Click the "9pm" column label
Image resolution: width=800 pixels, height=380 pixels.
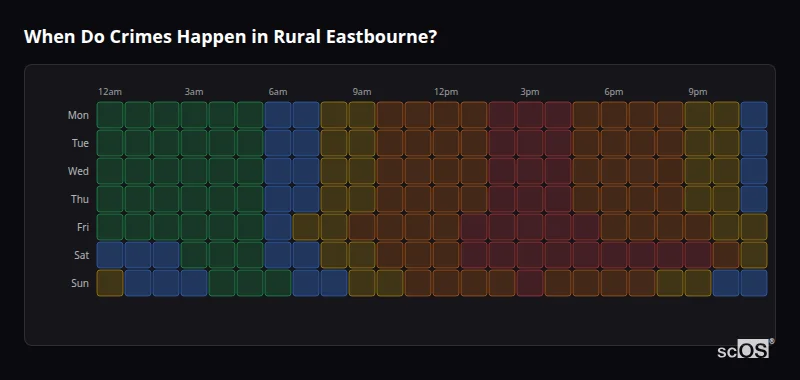point(698,92)
